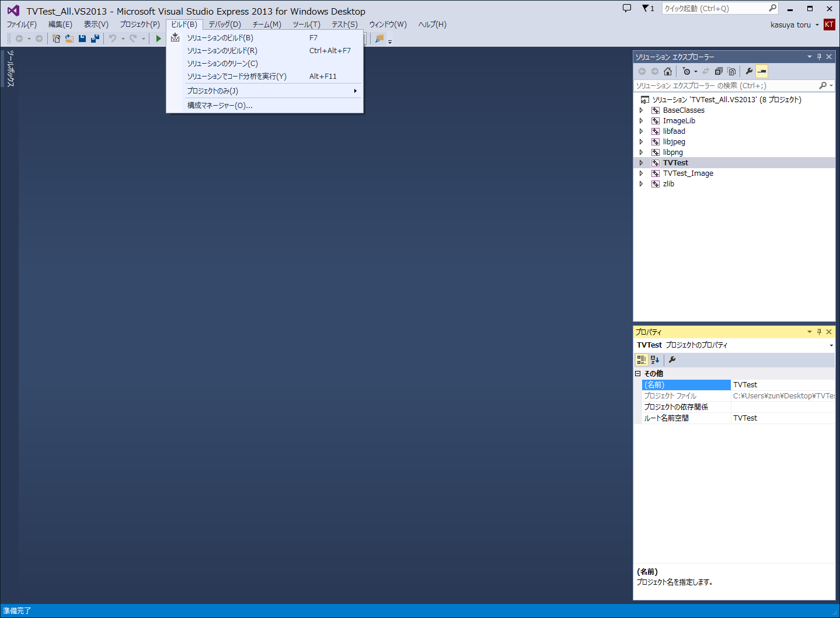840x618 pixels.
Task: Expand the TVTest_Image project node
Action: (x=641, y=173)
